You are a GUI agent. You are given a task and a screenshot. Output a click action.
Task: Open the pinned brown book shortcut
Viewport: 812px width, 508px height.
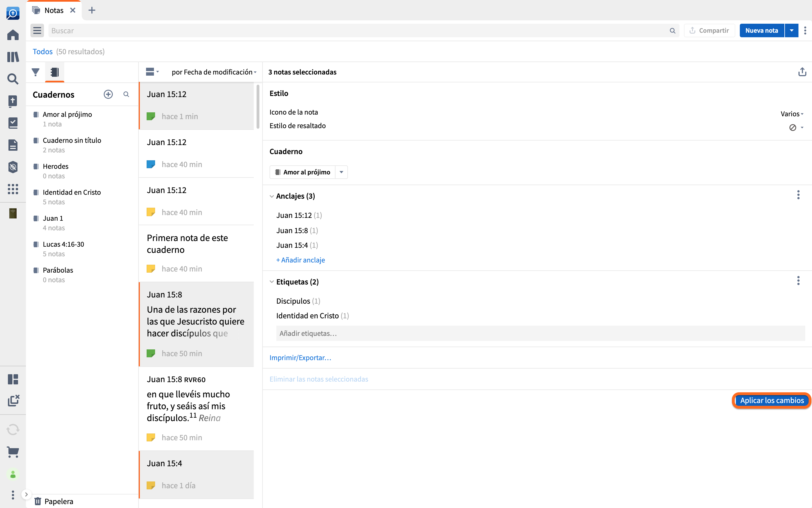13,213
